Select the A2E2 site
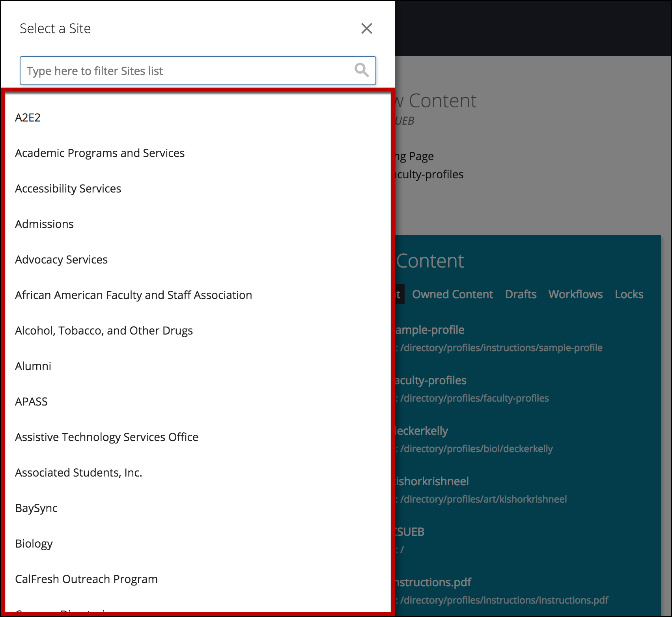This screenshot has height=617, width=672. click(x=28, y=118)
